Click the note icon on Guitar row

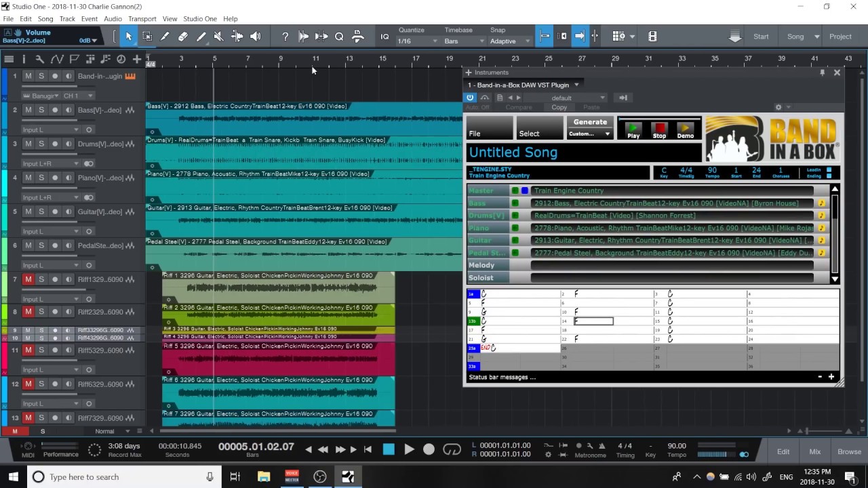coord(821,241)
